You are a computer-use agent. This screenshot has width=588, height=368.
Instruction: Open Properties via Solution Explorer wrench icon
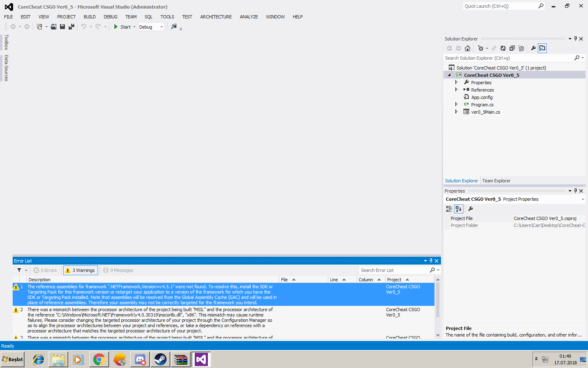pyautogui.click(x=533, y=48)
